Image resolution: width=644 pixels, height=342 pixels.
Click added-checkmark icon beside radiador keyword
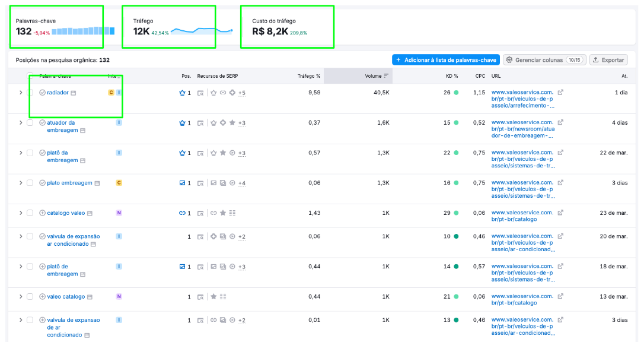[x=42, y=93]
